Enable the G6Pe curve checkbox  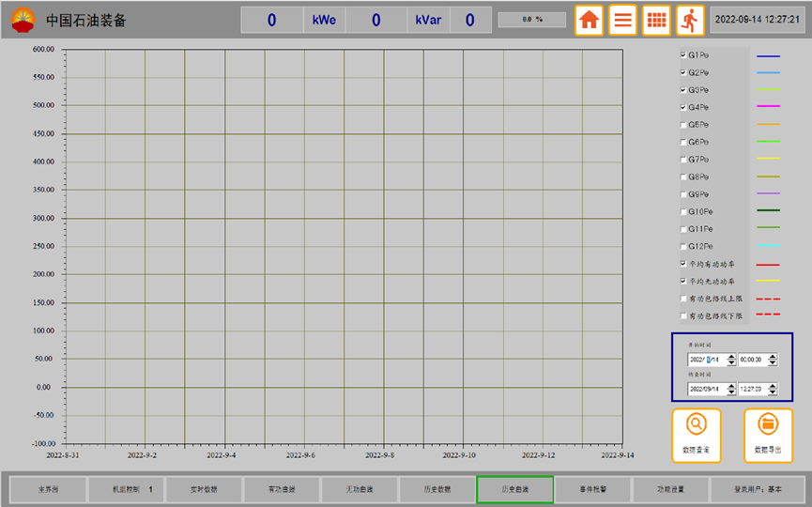click(683, 142)
